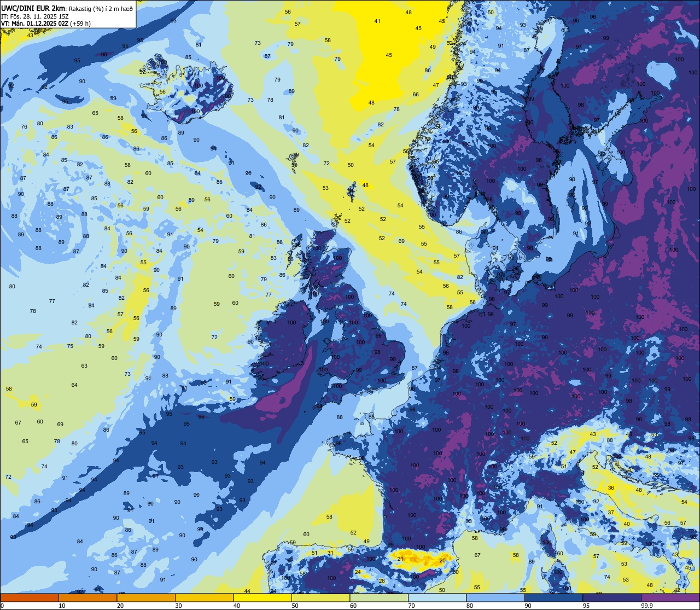The image size is (700, 610).
Task: Click the "10" tick label on the legend bar
Action: point(62,606)
